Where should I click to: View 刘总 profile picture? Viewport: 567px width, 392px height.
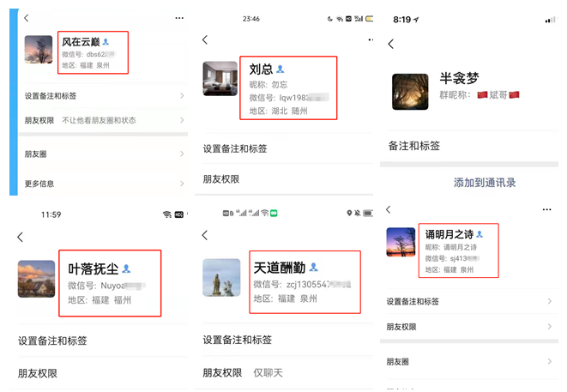(220, 78)
